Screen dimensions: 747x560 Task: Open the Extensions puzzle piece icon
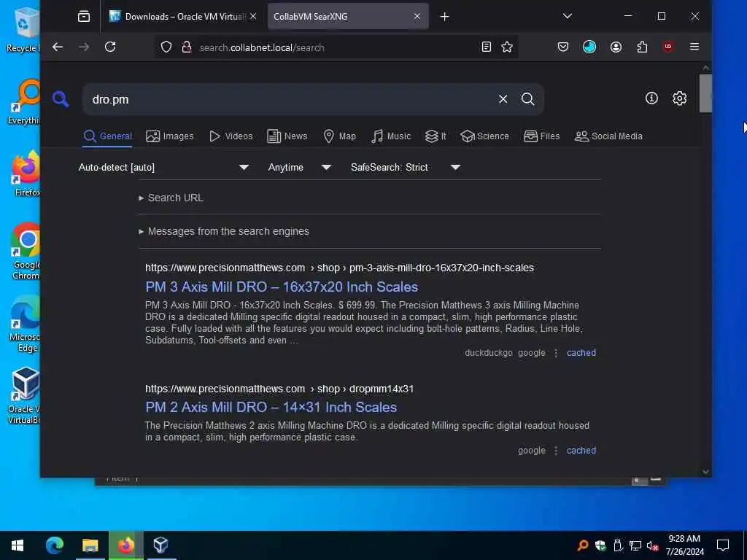642,47
